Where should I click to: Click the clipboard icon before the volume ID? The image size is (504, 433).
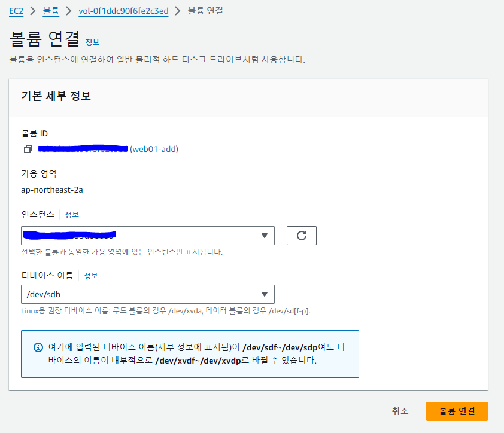28,148
